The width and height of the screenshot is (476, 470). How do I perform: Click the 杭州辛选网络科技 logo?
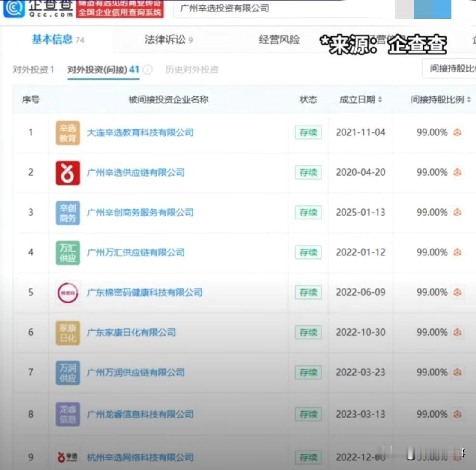tap(68, 457)
